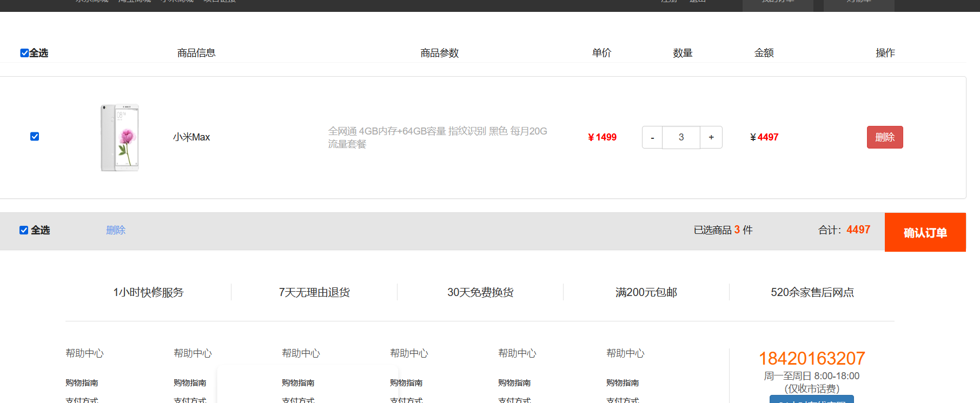Click the red 删除 button for 小米Max
The width and height of the screenshot is (980, 403).
(x=885, y=137)
